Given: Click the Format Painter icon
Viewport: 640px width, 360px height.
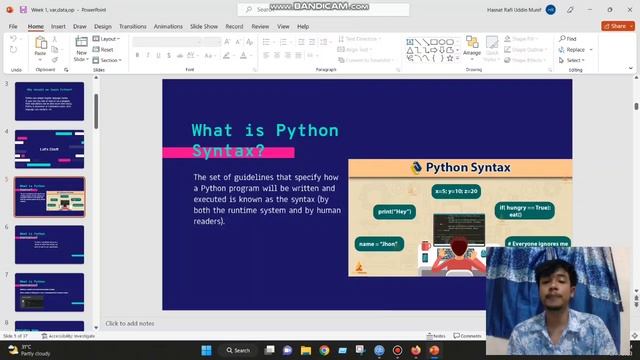Looking at the screenshot, I should point(54,60).
